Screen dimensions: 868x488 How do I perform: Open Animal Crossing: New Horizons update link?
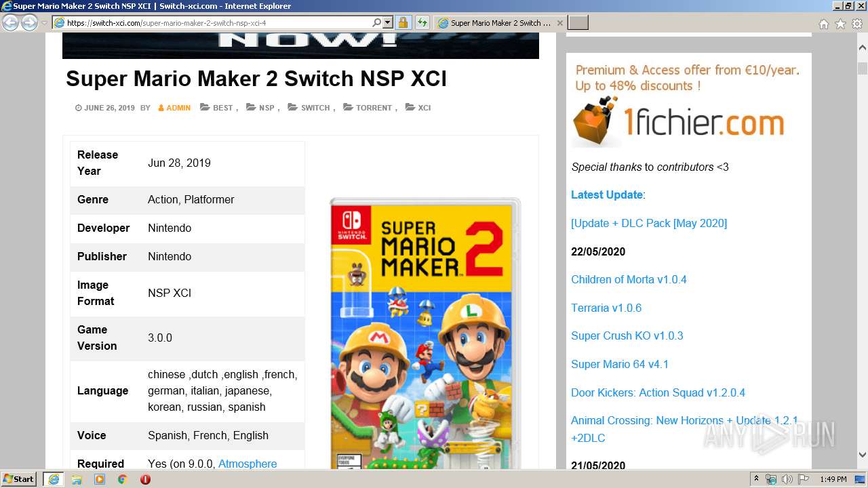pyautogui.click(x=685, y=429)
